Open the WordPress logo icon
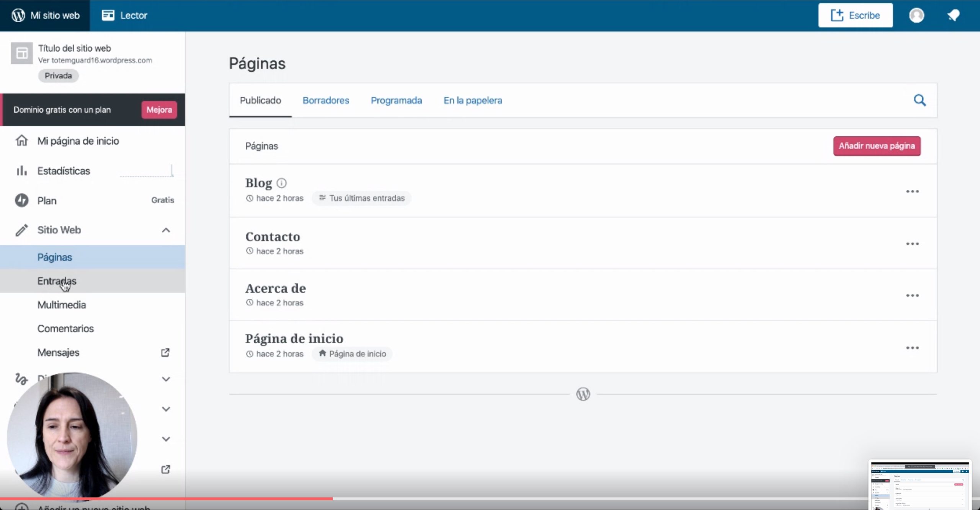 pyautogui.click(x=18, y=15)
